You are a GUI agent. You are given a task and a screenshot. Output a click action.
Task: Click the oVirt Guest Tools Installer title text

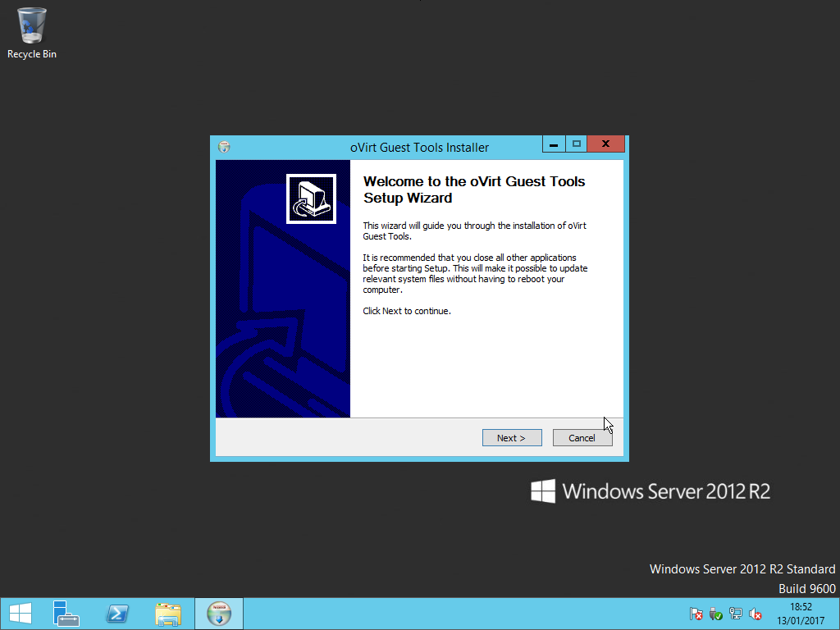(x=419, y=148)
